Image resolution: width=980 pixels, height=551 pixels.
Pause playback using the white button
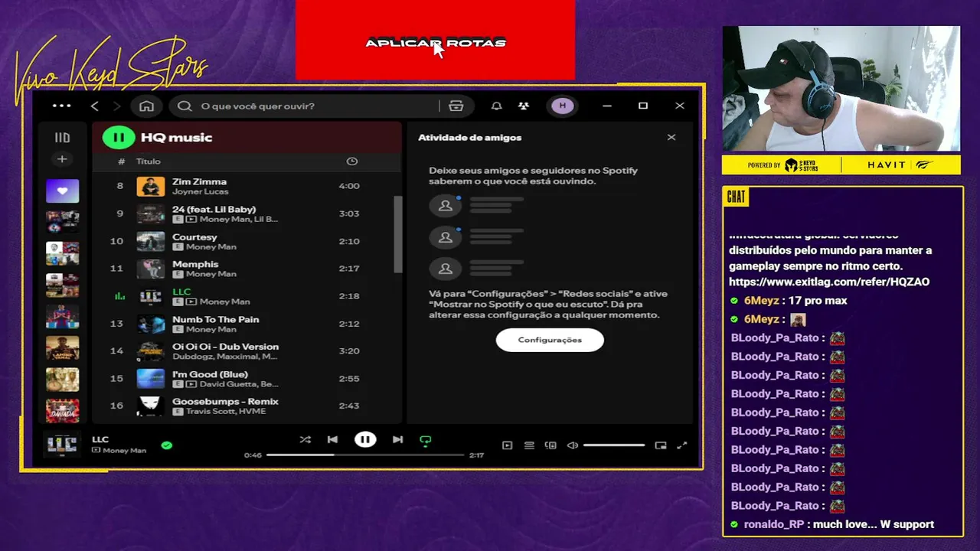[365, 440]
